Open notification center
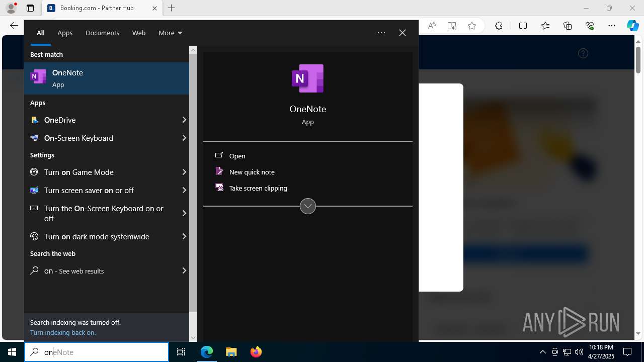 coord(627,352)
